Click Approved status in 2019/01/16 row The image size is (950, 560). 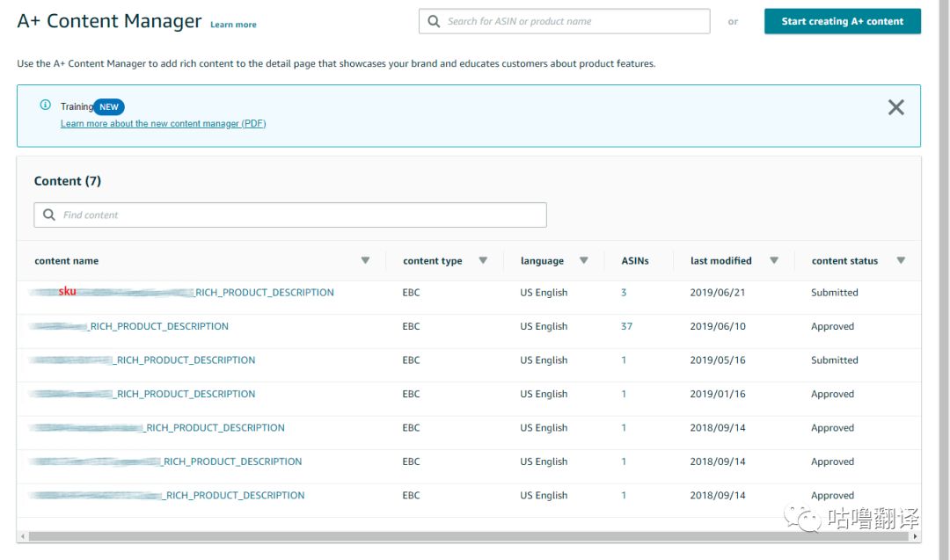click(x=832, y=394)
